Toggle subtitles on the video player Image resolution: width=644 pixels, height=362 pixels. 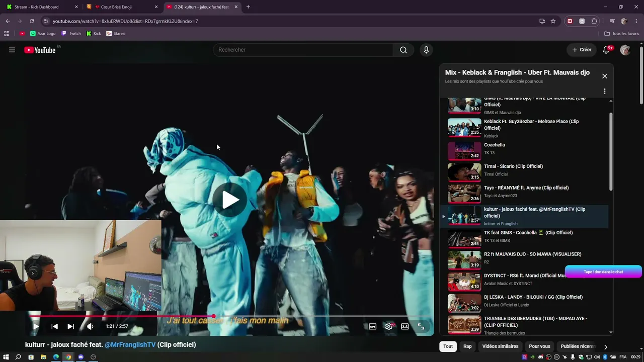coord(373,326)
